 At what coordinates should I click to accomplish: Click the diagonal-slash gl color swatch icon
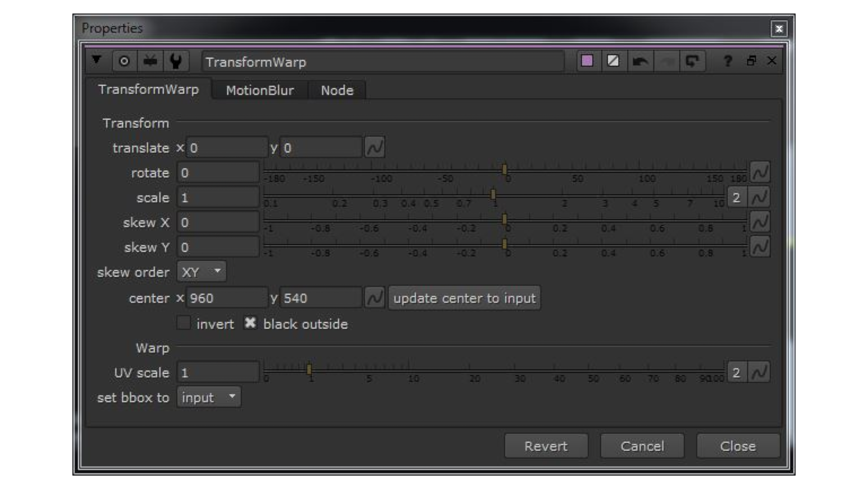click(x=613, y=61)
